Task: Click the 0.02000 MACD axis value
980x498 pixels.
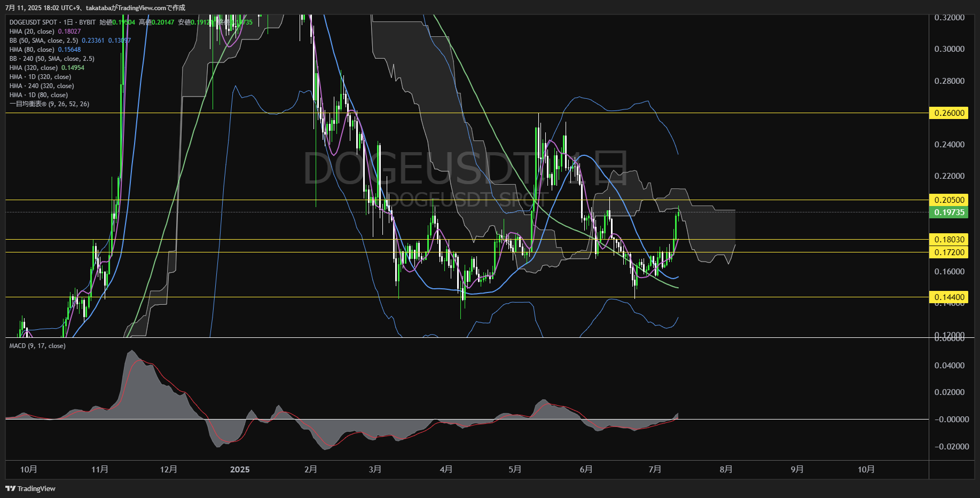Action: click(949, 392)
